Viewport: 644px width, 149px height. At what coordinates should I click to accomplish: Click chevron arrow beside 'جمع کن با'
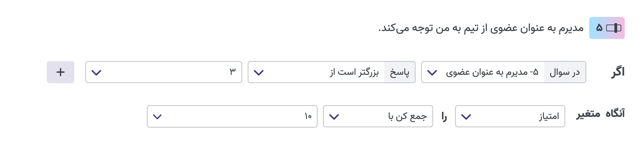coord(334,117)
